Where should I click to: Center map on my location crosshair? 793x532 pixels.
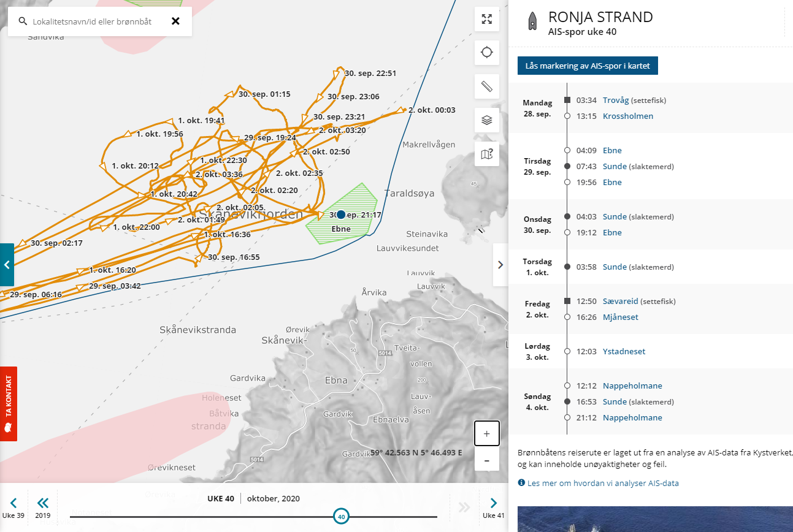[x=487, y=52]
